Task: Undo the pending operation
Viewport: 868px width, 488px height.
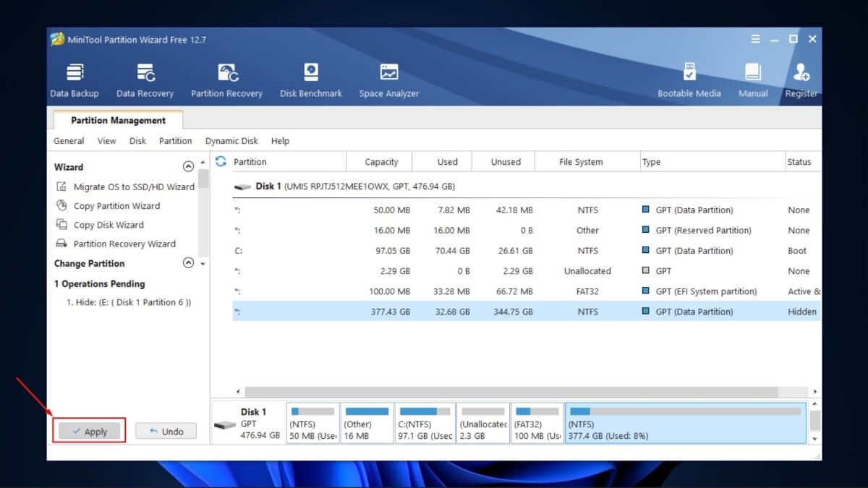Action: [166, 431]
